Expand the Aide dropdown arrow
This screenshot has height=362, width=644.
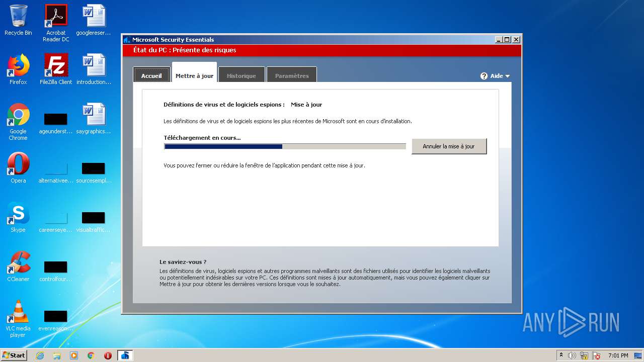[507, 76]
